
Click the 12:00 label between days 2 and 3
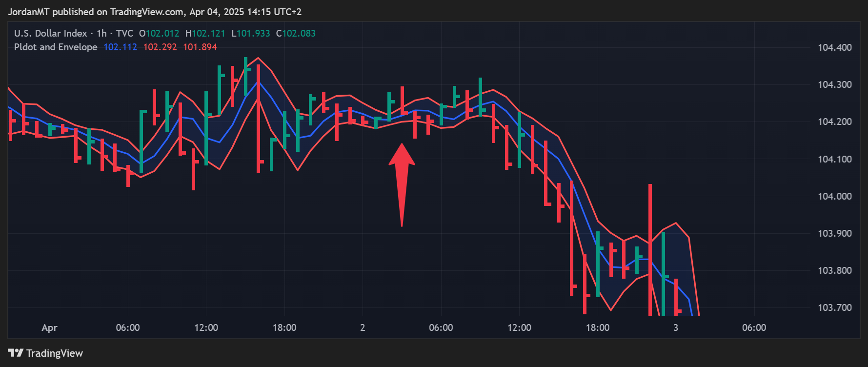tap(520, 327)
